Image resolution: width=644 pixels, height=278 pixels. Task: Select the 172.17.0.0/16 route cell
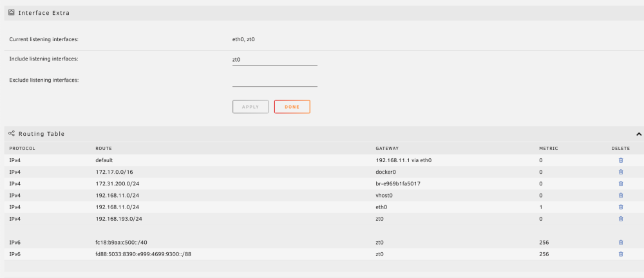[113, 172]
